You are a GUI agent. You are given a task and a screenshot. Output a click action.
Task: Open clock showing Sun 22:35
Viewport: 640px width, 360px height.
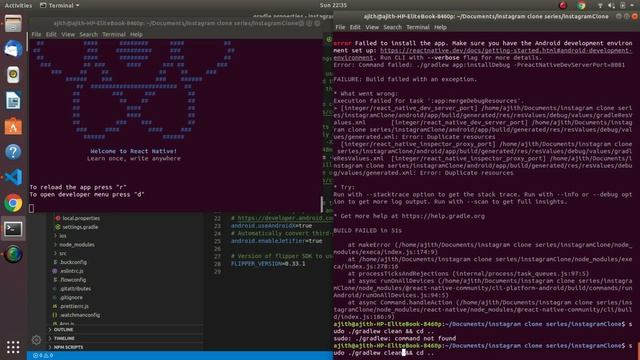pos(333,5)
